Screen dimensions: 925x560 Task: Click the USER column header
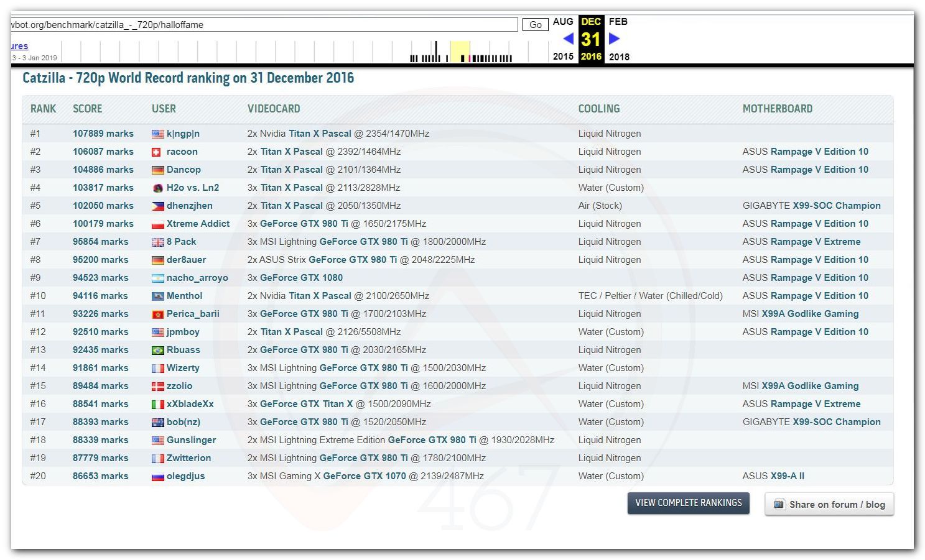(x=164, y=109)
